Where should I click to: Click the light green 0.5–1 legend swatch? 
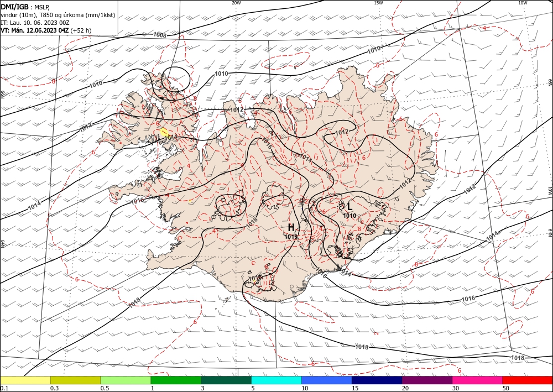point(126,380)
